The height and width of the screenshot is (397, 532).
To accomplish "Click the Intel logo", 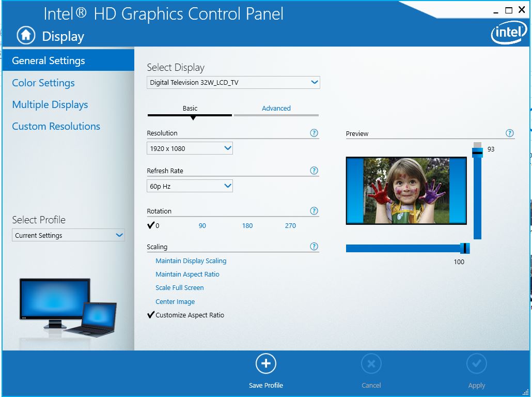I will click(x=509, y=32).
